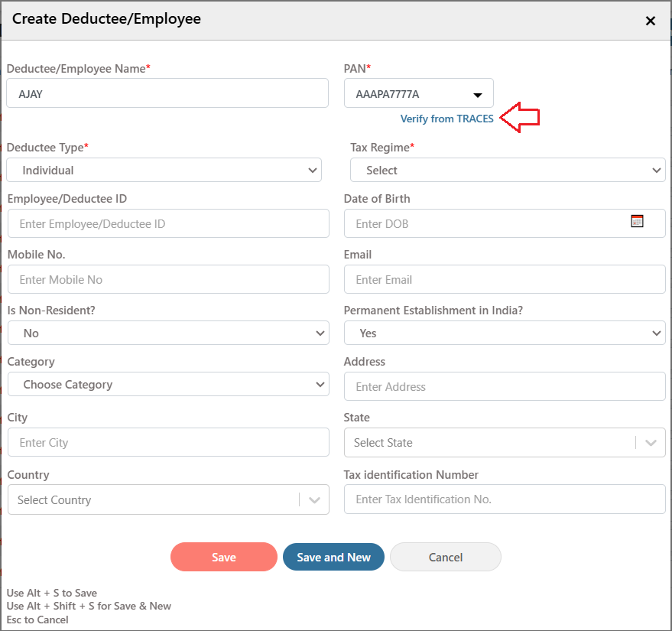Close the Create Deductee/Employee dialog

click(650, 21)
